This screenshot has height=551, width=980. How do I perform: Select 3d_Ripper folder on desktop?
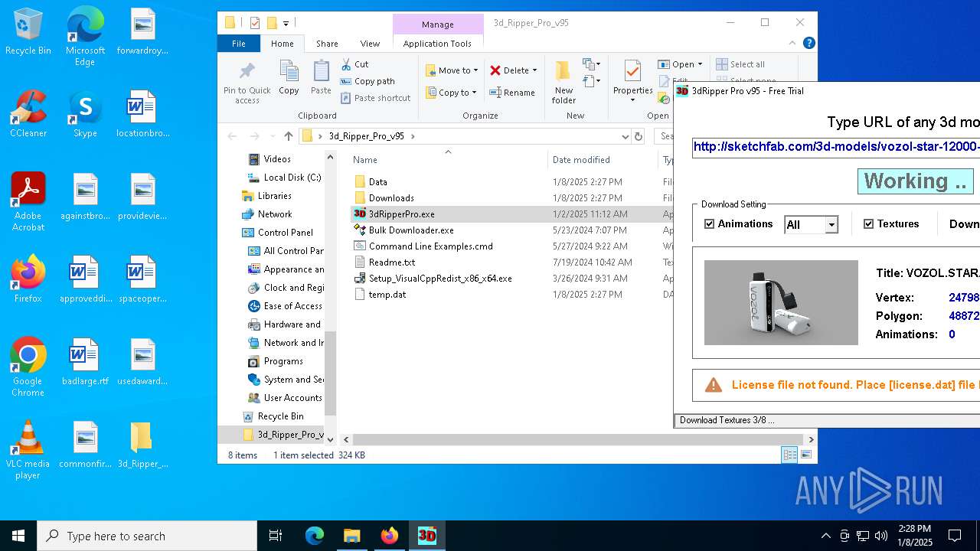tap(142, 445)
